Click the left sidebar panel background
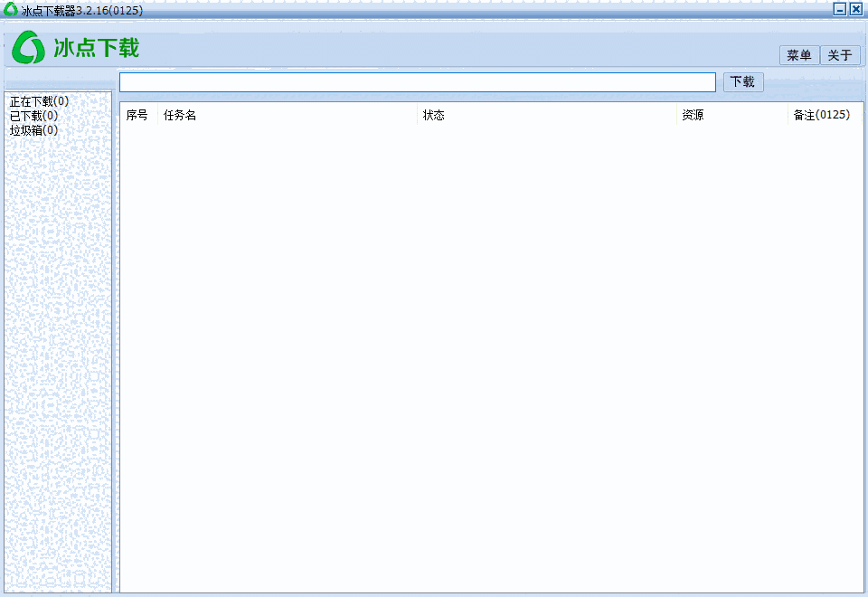This screenshot has height=597, width=868. [x=56, y=362]
